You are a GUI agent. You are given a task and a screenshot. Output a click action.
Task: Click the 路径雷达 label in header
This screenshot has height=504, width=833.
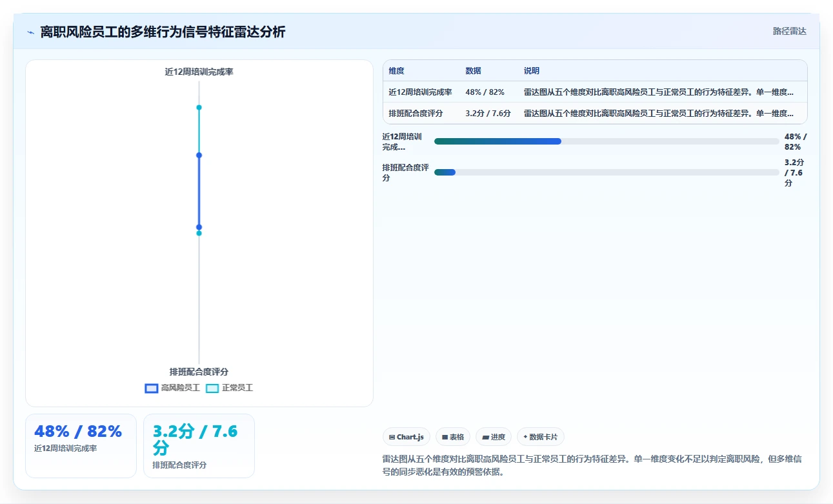(x=790, y=31)
